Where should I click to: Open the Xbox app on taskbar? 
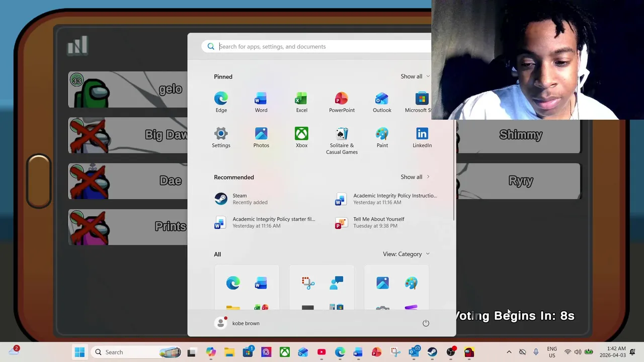click(x=285, y=352)
